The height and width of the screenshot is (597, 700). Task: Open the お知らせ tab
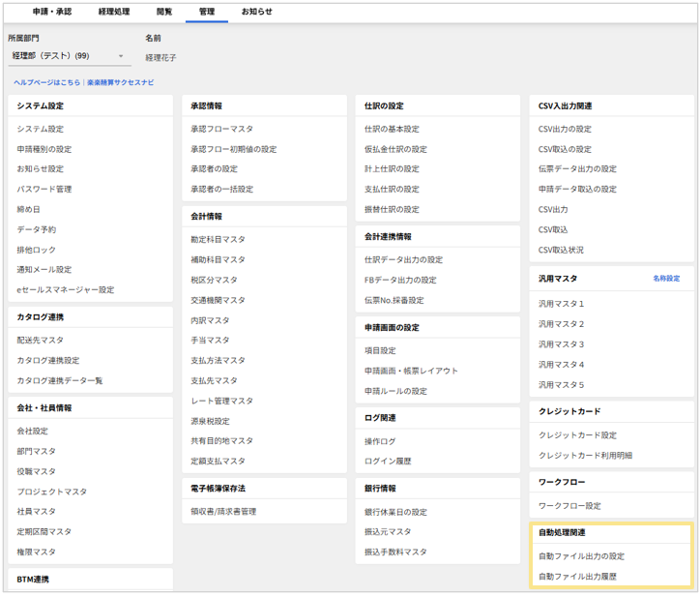(256, 12)
